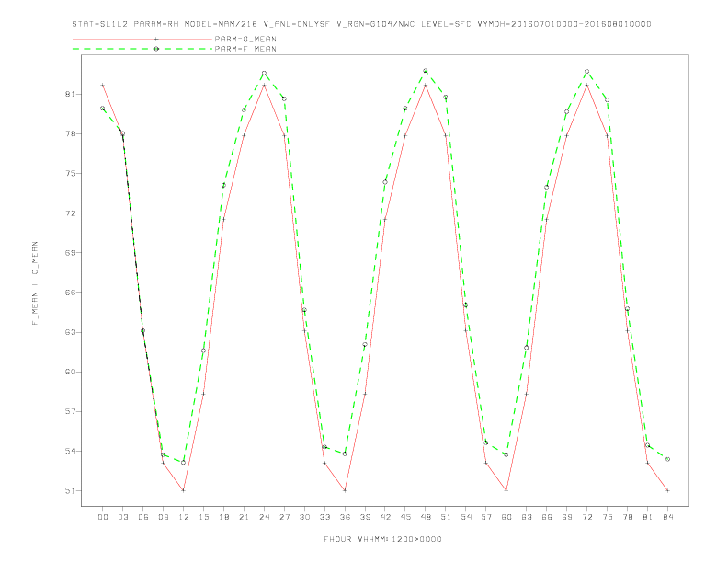Click the green F_MEAN circle marker at hour 24
This screenshot has height=563, width=728.
click(264, 73)
